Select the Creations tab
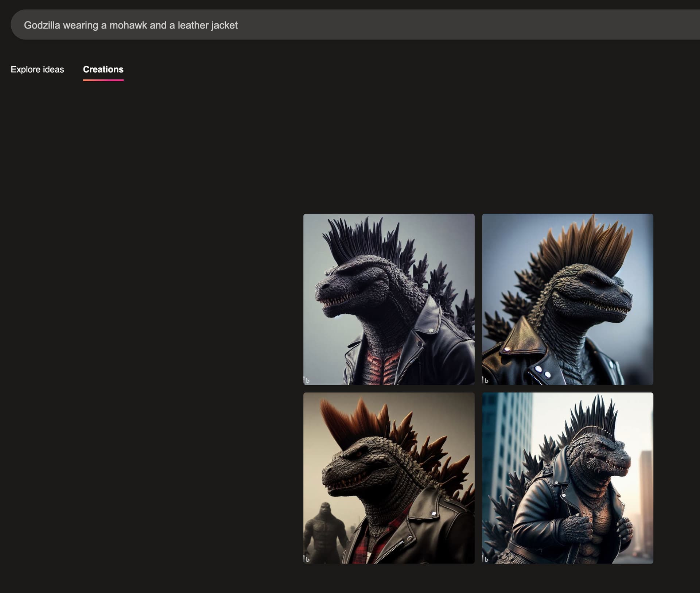This screenshot has width=700, height=593. [x=103, y=69]
